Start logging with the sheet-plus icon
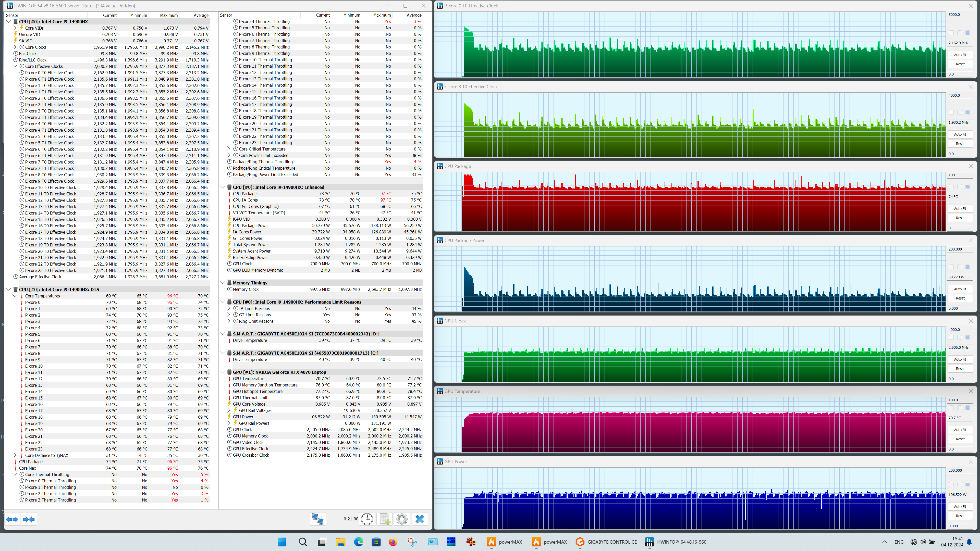 point(385,519)
